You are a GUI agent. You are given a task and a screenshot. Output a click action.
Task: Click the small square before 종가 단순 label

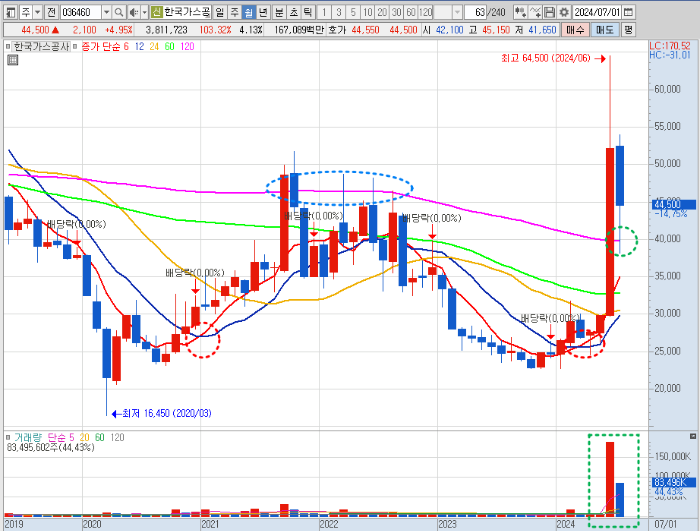pyautogui.click(x=75, y=46)
